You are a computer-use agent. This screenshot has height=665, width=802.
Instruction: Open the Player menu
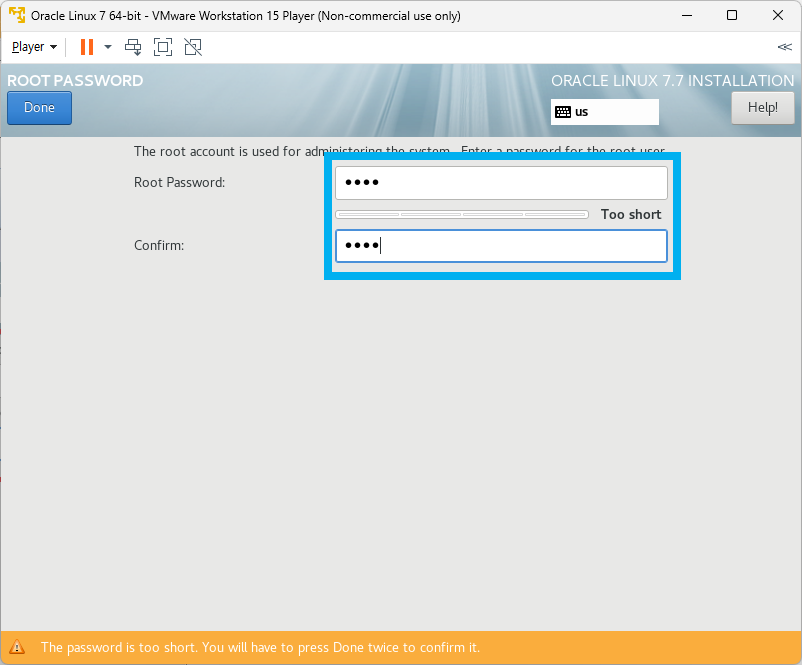pos(34,47)
